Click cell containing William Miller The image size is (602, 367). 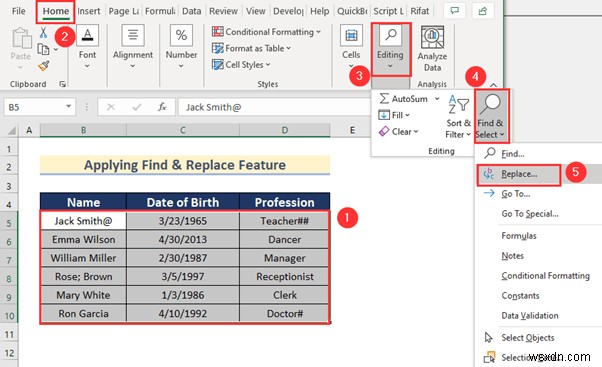(x=84, y=258)
